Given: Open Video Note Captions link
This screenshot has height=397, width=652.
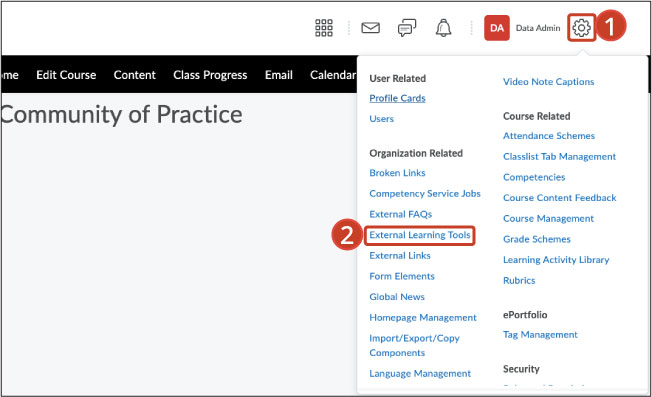Looking at the screenshot, I should click(x=548, y=81).
